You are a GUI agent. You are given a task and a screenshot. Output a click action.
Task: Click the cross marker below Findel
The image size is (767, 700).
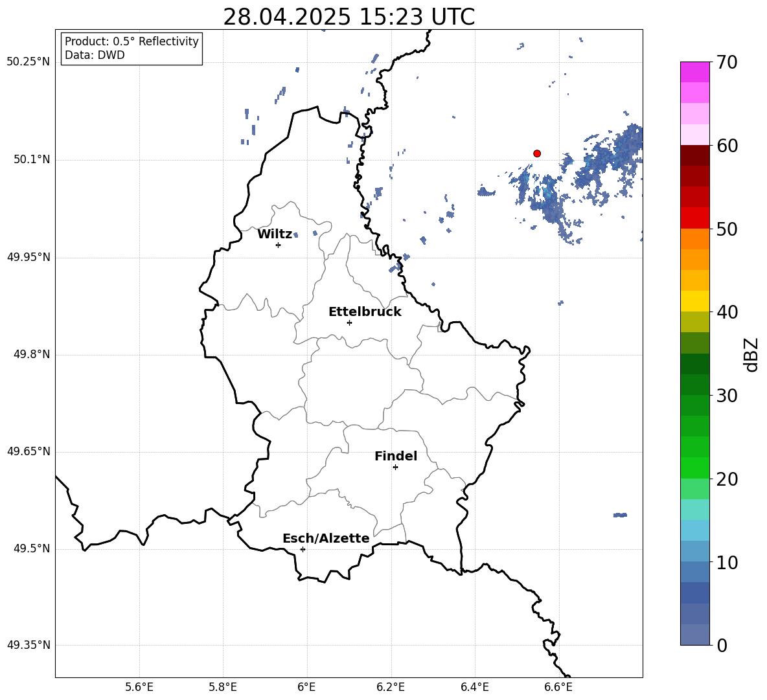[395, 467]
